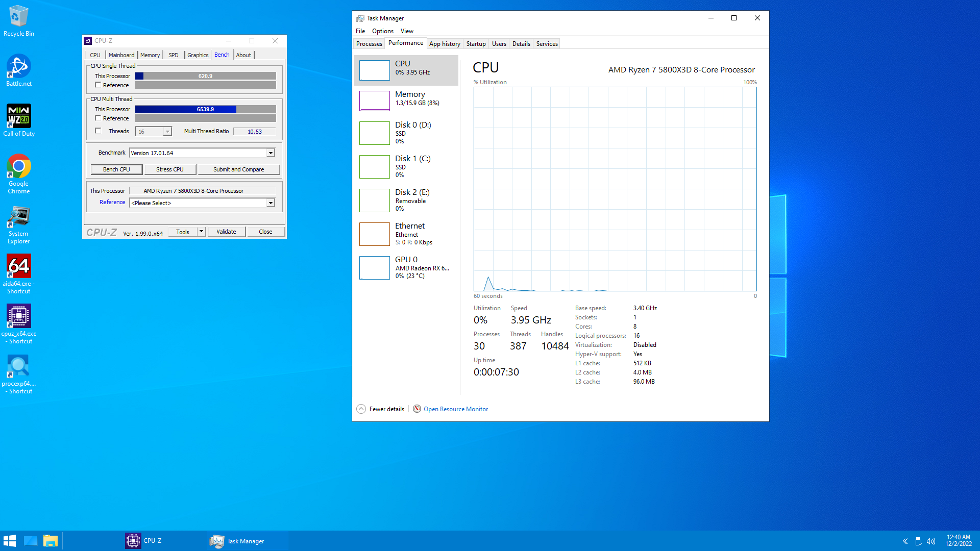Click Fewer details in Task Manager
The image size is (980, 551).
(387, 409)
